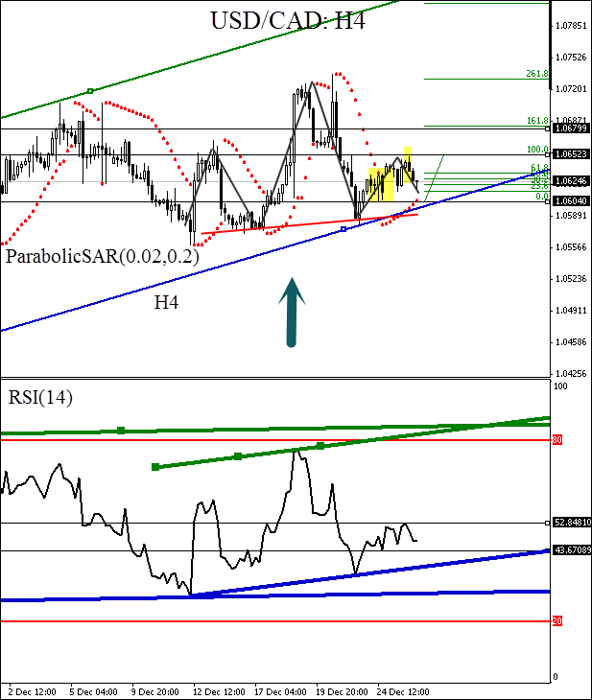Click the 1.04256 price axis label

571,374
